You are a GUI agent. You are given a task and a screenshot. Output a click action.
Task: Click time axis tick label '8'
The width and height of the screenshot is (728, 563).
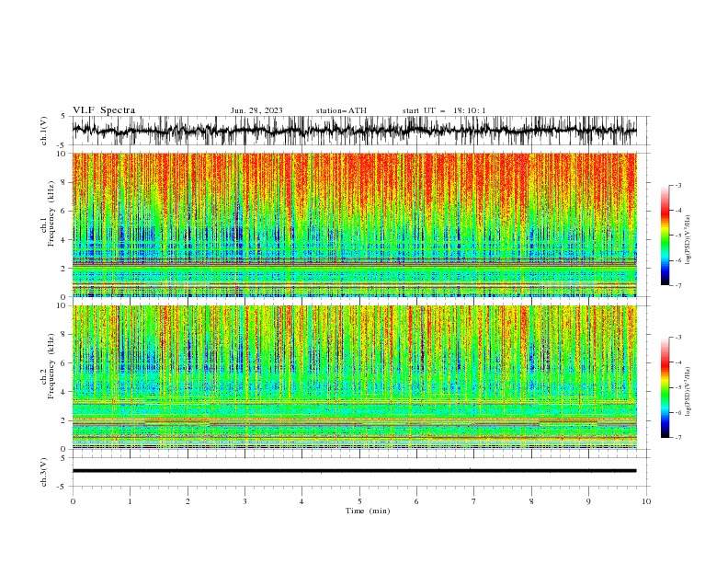click(531, 501)
